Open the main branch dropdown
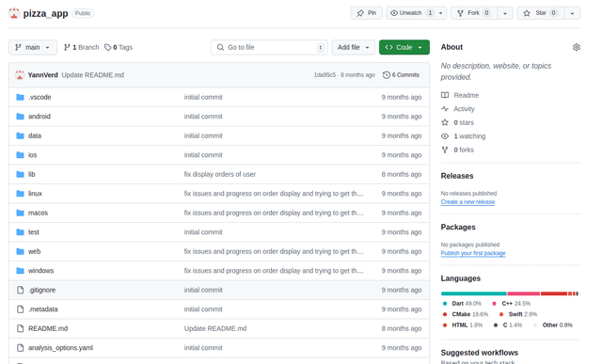The height and width of the screenshot is (364, 602). (33, 47)
